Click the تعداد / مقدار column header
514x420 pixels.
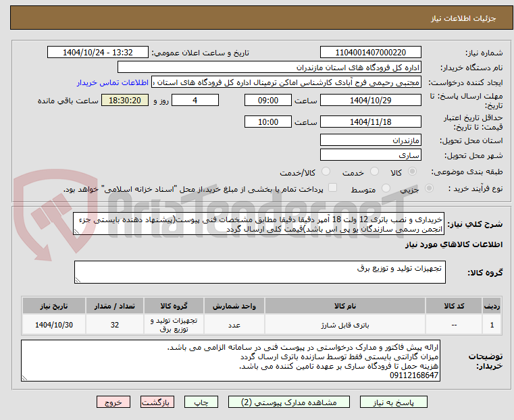[x=114, y=306]
